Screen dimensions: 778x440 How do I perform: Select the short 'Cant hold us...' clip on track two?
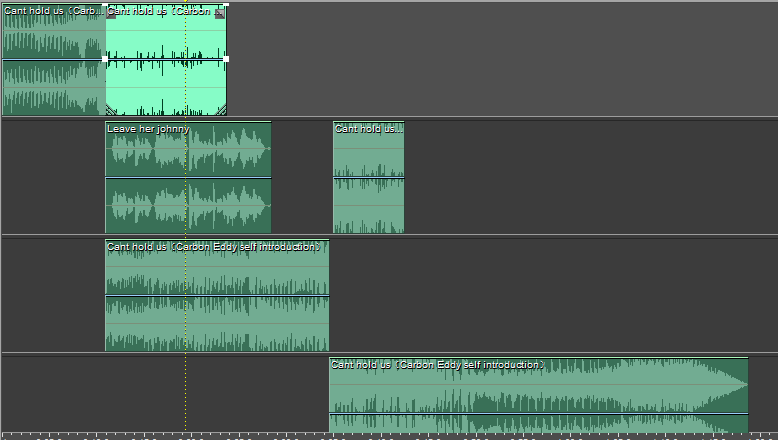pos(369,177)
